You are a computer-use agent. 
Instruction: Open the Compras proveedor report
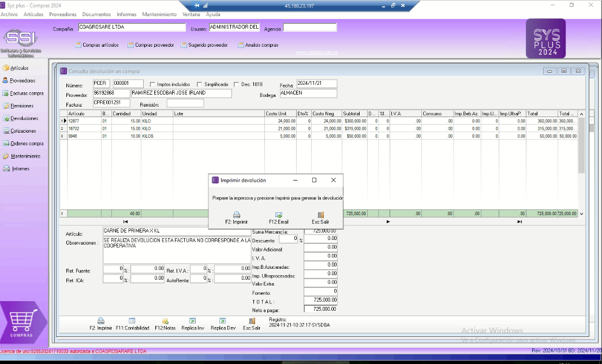point(151,45)
